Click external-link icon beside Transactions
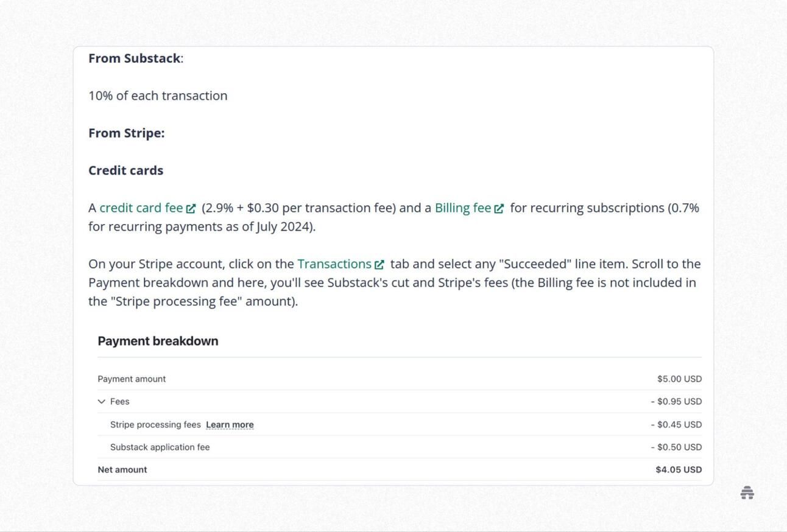 (379, 265)
